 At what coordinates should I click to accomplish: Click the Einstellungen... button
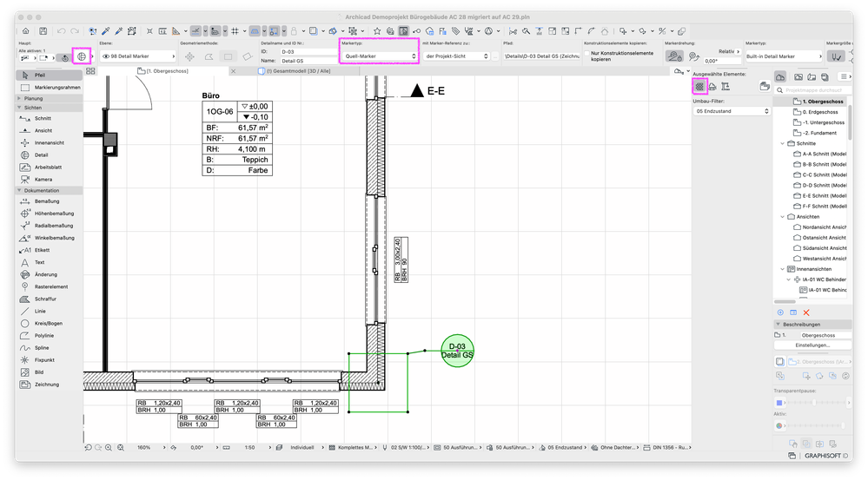click(814, 345)
